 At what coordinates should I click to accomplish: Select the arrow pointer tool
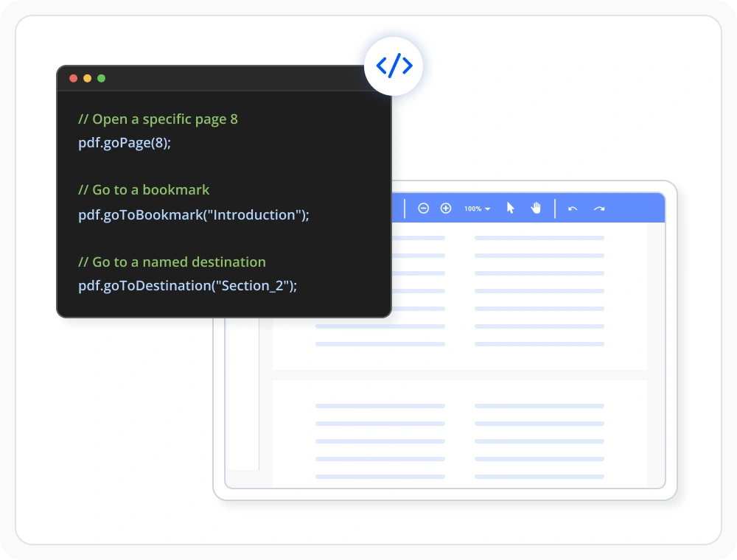tap(511, 208)
